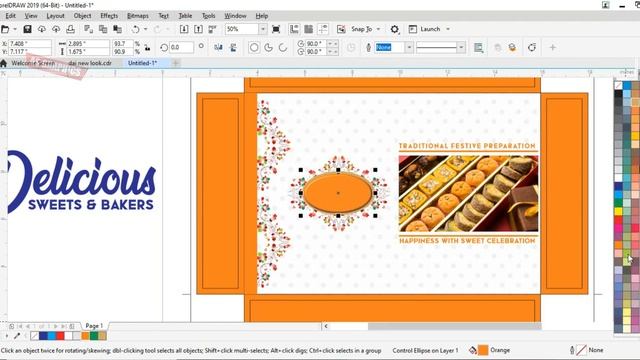Click the orange swatch in document palette
This screenshot has height=360, width=640.
pos(85,336)
